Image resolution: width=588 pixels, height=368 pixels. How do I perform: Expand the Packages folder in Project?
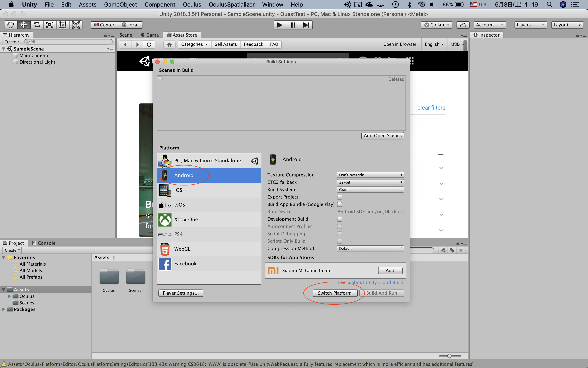point(3,309)
